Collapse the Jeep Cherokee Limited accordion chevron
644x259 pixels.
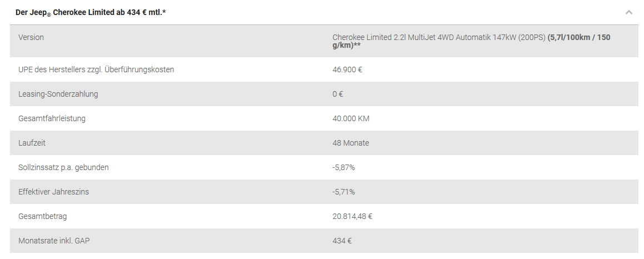pyautogui.click(x=628, y=12)
